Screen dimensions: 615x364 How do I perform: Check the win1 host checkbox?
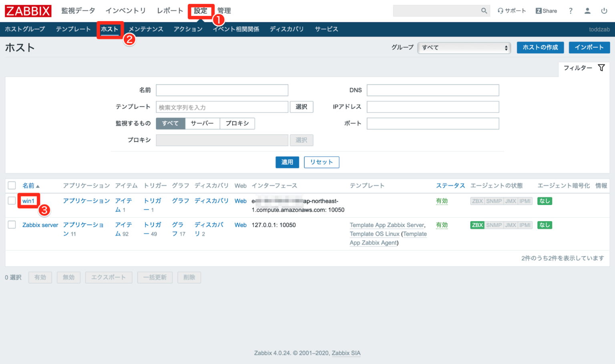point(12,201)
